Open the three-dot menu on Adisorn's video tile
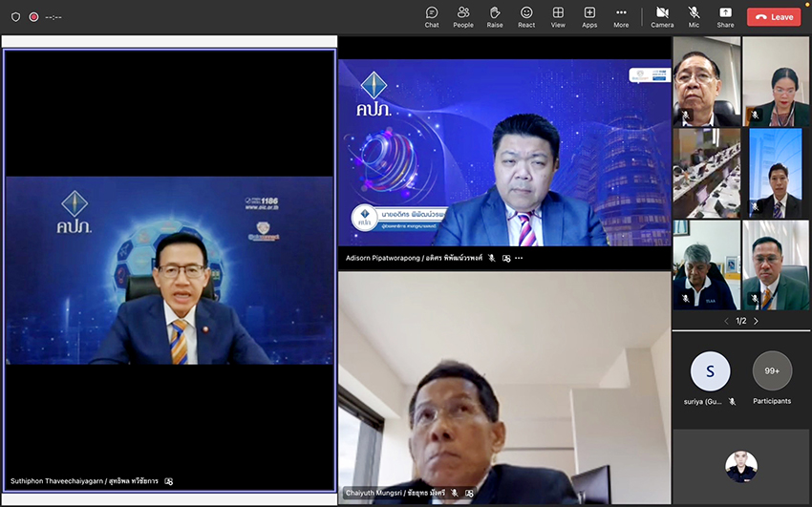The width and height of the screenshot is (812, 507). tap(519, 258)
